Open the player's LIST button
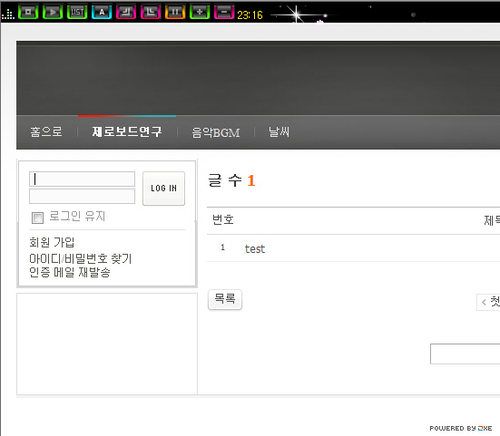This screenshot has width=500, height=436. [x=77, y=13]
